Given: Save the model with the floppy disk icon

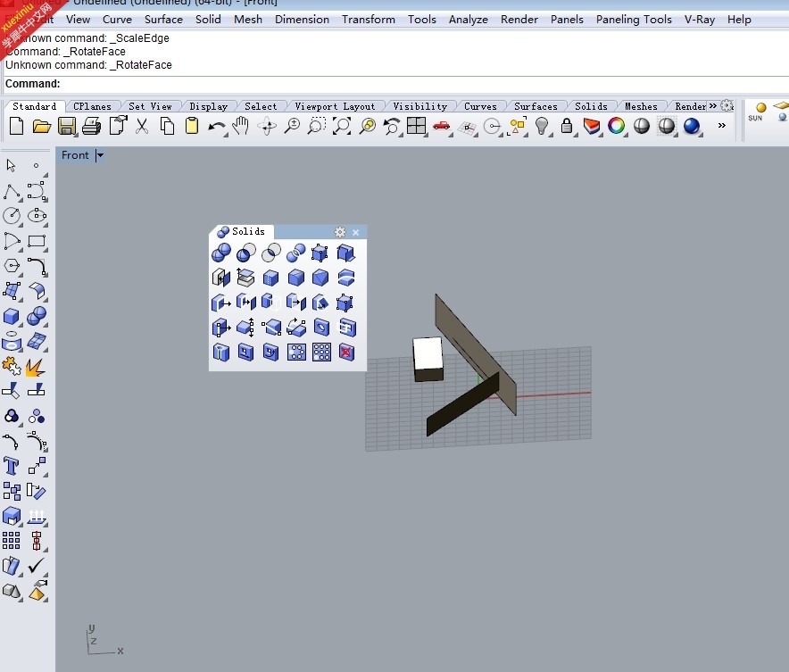Looking at the screenshot, I should click(x=66, y=126).
